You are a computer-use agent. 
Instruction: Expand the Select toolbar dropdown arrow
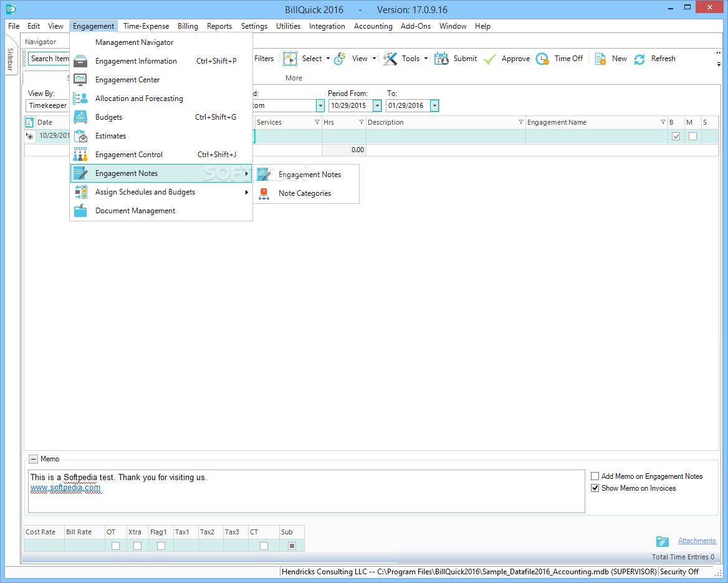[328, 59]
